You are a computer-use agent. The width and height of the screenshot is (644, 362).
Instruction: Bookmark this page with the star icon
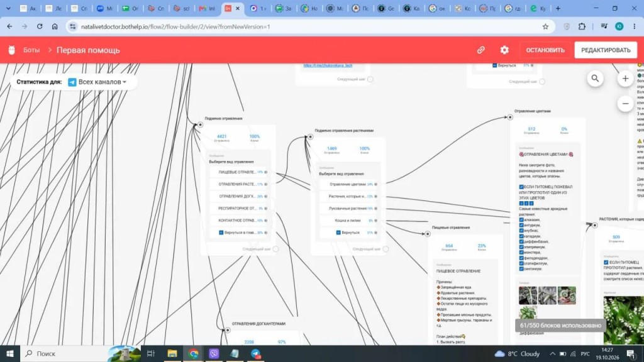(x=545, y=26)
